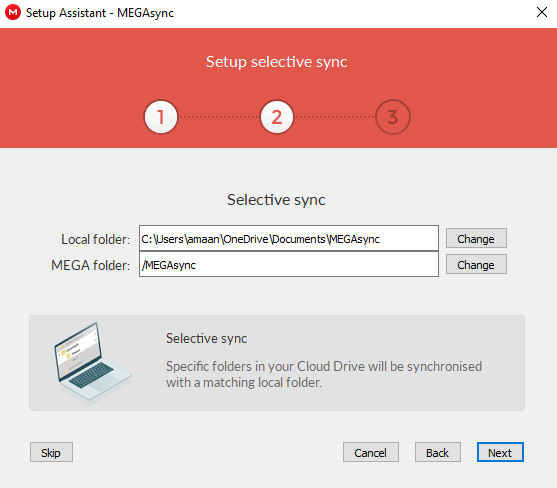Click the 'Local folder:' label
This screenshot has width=557, height=488.
tap(96, 239)
